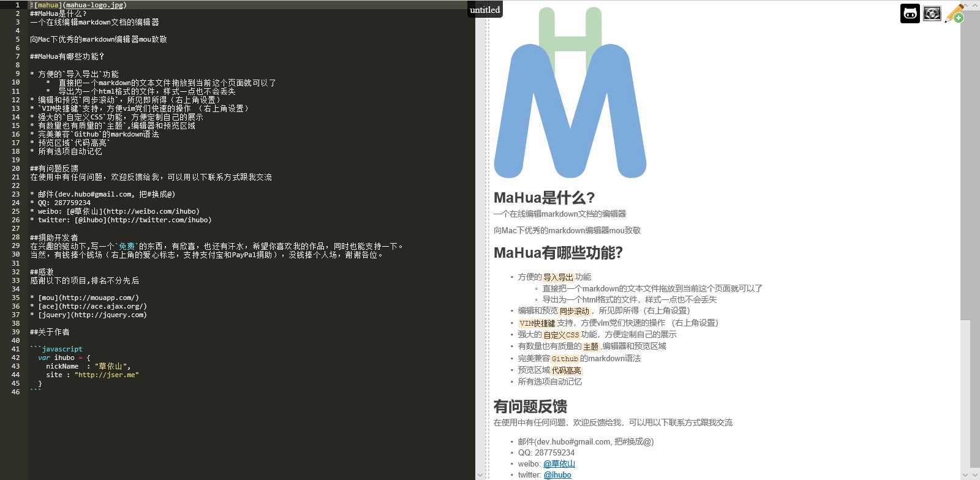
Task: Click 'QQ: 287759234' in the preview
Action: [546, 453]
